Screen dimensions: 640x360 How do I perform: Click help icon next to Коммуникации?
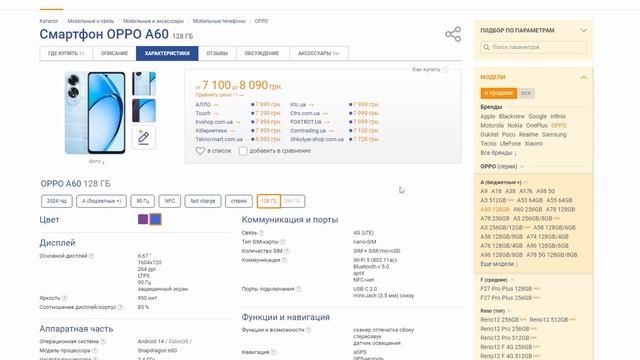pyautogui.click(x=284, y=260)
